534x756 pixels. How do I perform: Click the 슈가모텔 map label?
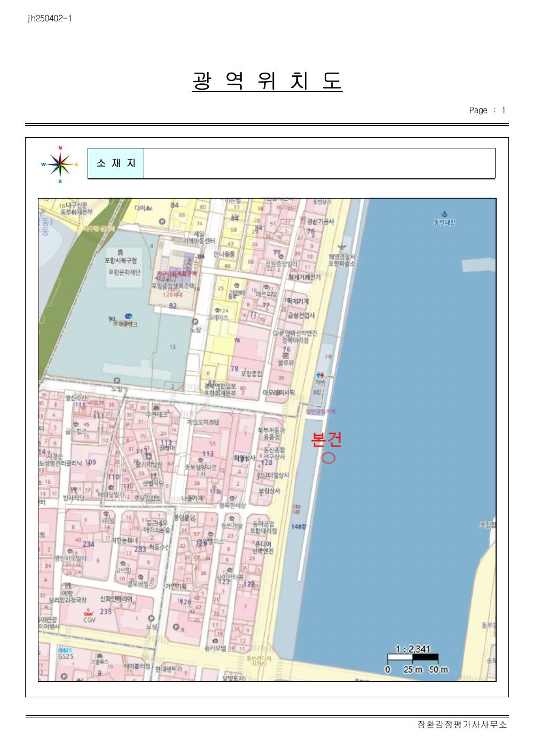tap(215, 649)
